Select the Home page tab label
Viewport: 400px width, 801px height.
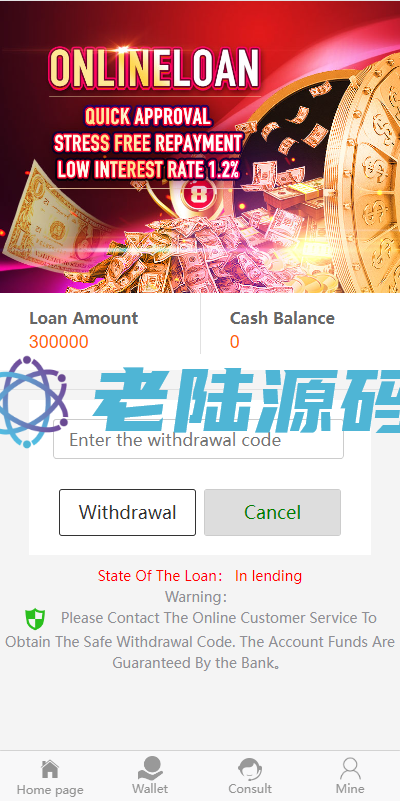(50, 790)
